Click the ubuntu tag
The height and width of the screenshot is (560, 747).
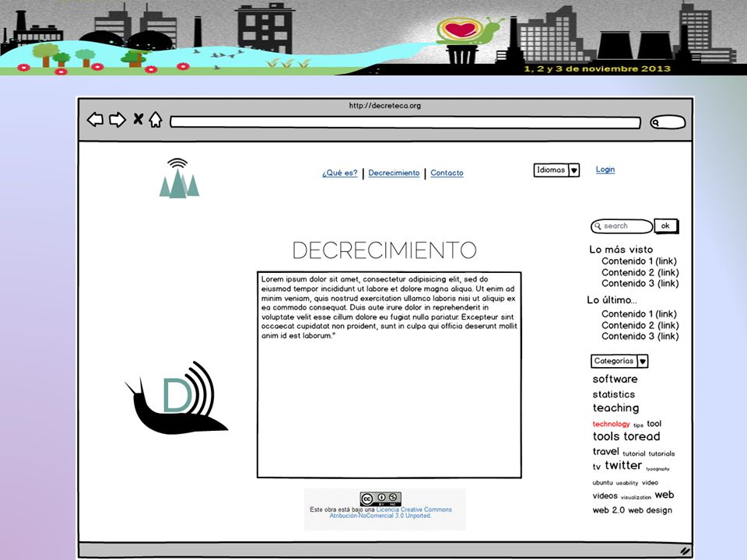[602, 483]
